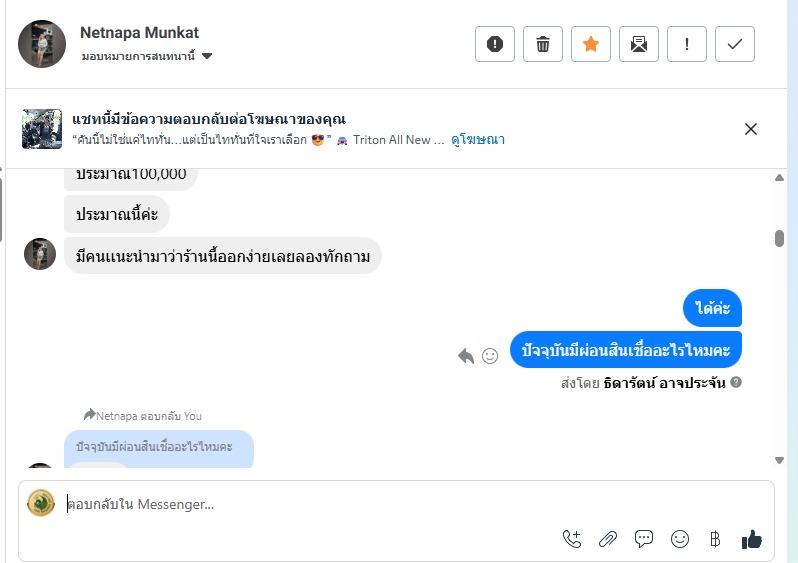
Task: Expand the มอบหมายการสนทนานี้ assignment dropdown
Action: point(207,56)
